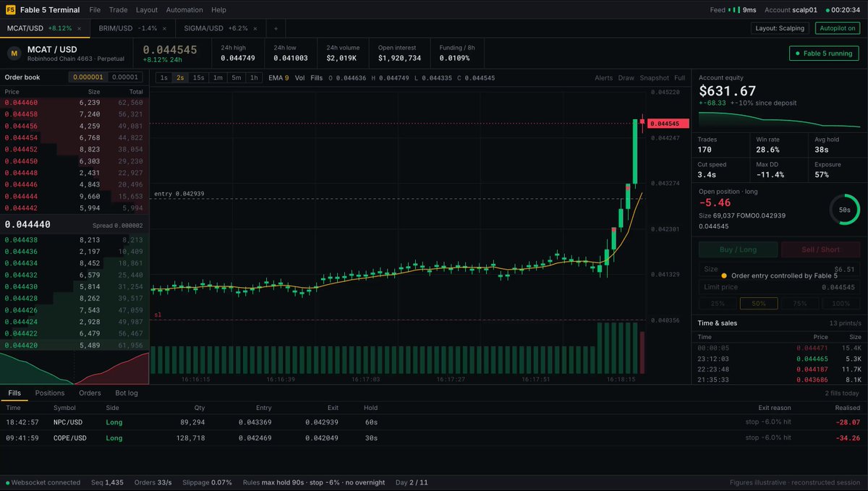The width and height of the screenshot is (868, 491).
Task: Toggle Fills display on the chart
Action: 317,78
